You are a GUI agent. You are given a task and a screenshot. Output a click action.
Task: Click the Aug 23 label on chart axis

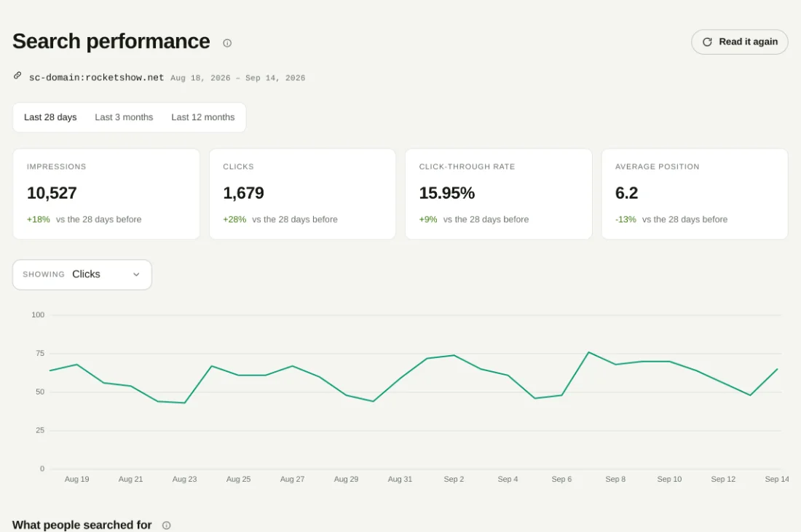click(184, 479)
